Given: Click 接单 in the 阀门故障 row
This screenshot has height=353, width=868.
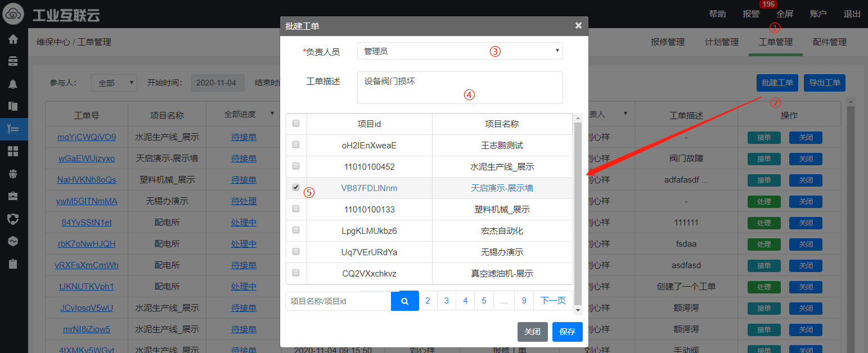Looking at the screenshot, I should [x=764, y=159].
